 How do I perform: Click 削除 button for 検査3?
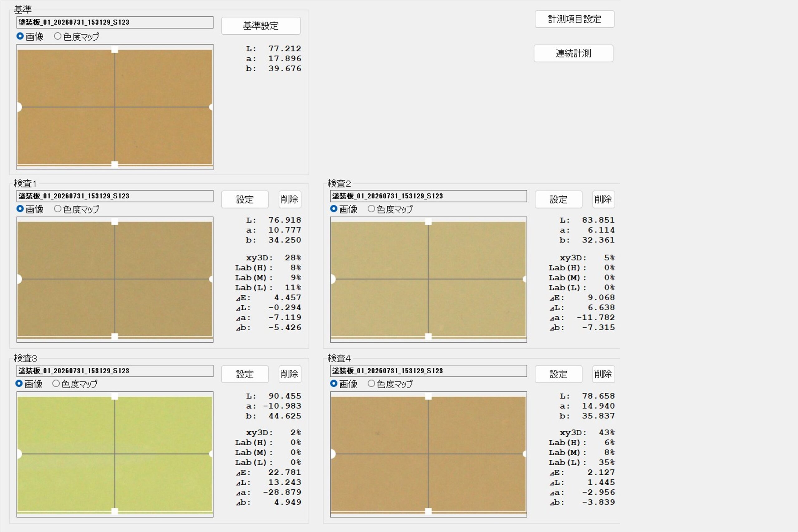click(289, 374)
